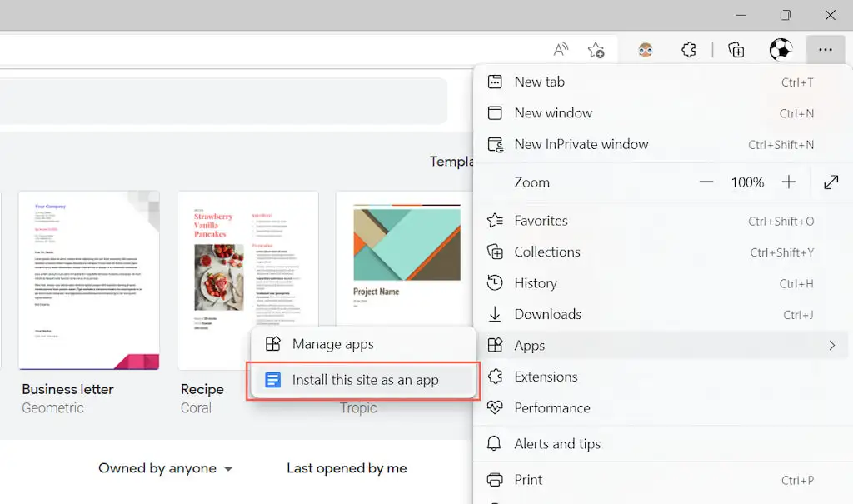
Task: Close the Settings and more ellipsis menu
Action: (x=826, y=50)
